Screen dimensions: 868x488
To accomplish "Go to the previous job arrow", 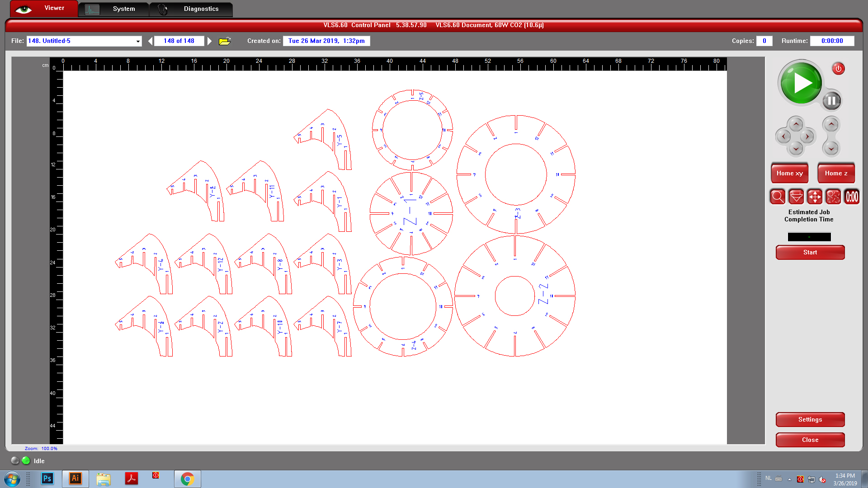I will [x=151, y=41].
